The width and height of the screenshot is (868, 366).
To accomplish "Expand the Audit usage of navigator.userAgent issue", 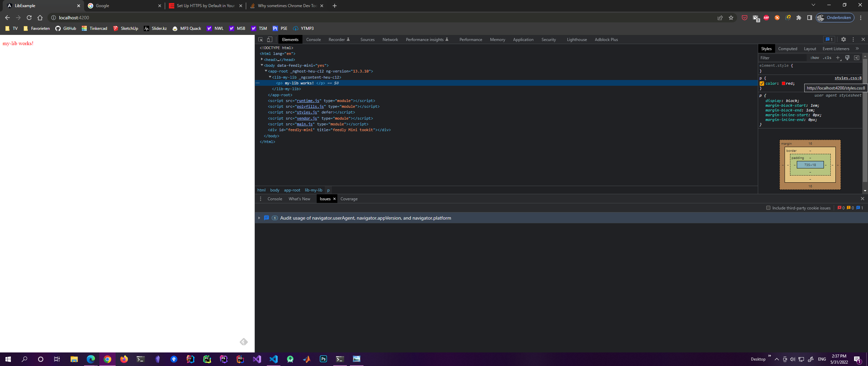I will click(259, 218).
